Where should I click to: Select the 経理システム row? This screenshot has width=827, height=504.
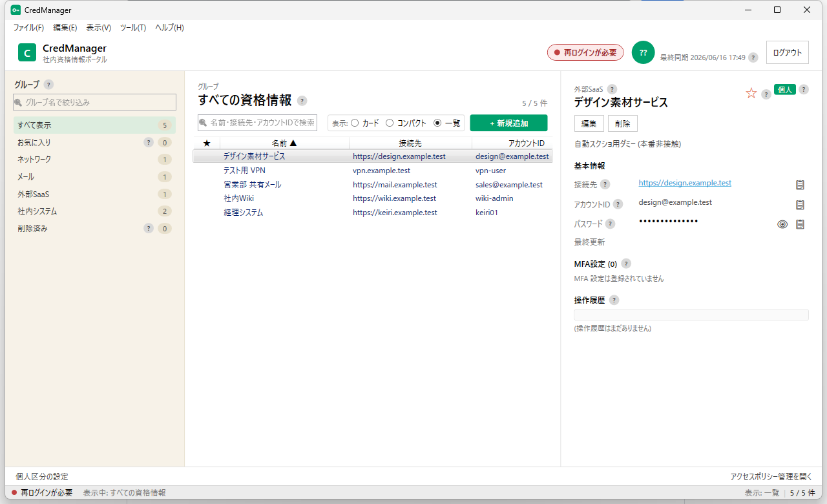373,213
